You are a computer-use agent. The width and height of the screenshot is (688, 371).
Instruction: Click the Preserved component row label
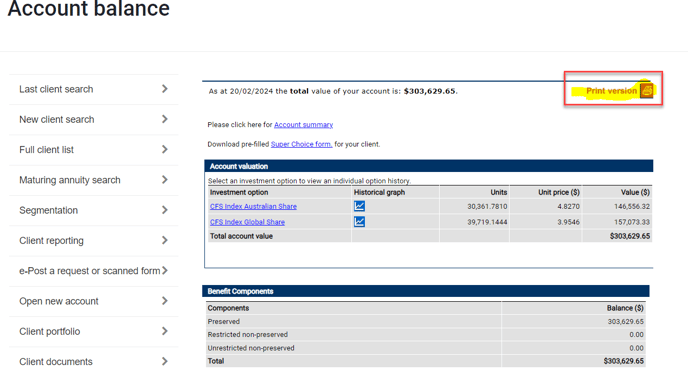click(224, 321)
